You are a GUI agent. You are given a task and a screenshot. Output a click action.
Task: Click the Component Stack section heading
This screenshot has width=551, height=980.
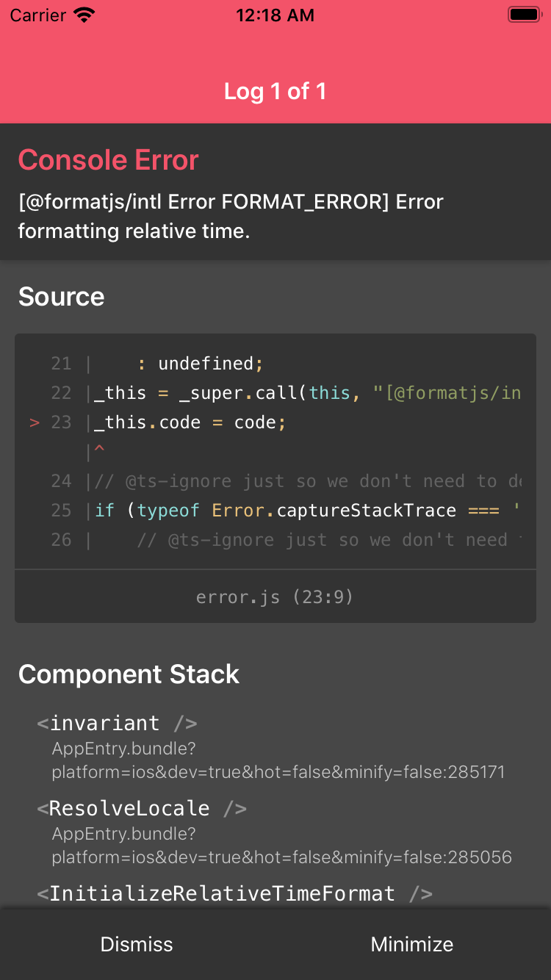129,674
